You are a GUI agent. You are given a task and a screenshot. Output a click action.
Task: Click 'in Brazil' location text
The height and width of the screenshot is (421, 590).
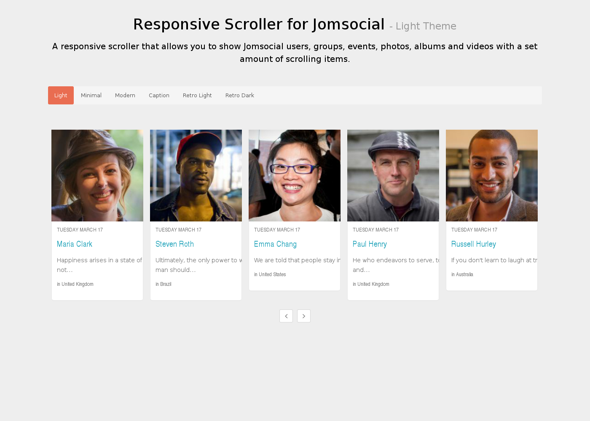click(163, 284)
